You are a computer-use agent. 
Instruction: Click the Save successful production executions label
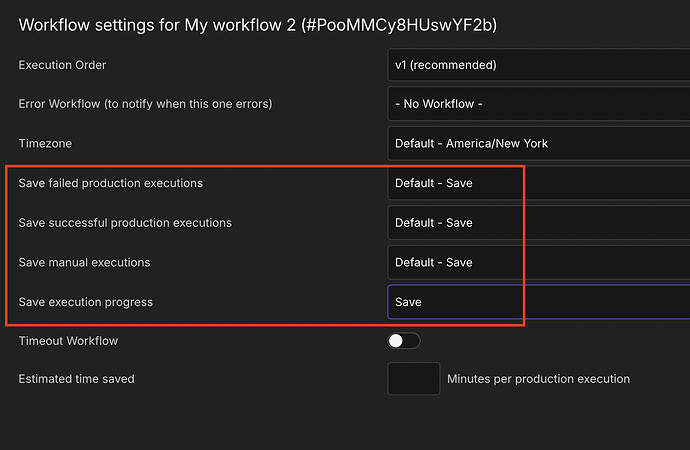coord(125,222)
